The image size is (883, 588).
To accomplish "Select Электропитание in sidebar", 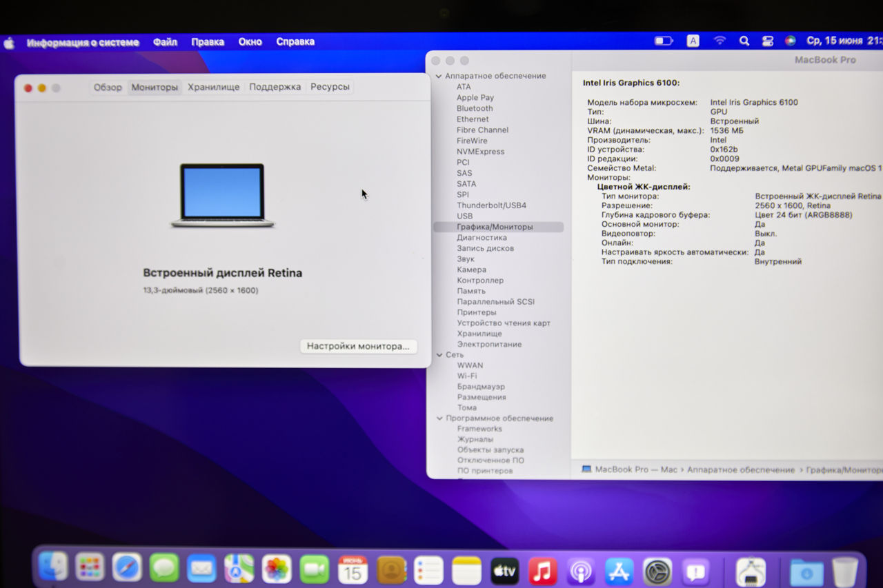I will 489,344.
